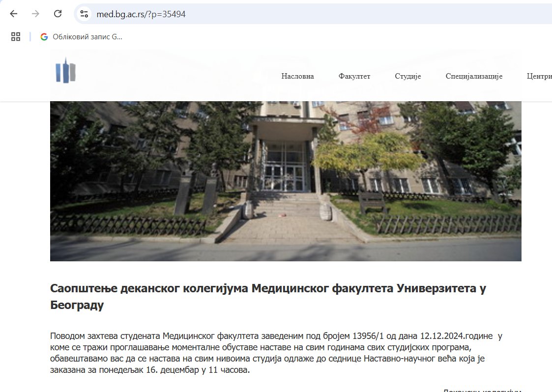Click the tab groups grid icon
Viewport: 552px width, 392px height.
(x=16, y=36)
